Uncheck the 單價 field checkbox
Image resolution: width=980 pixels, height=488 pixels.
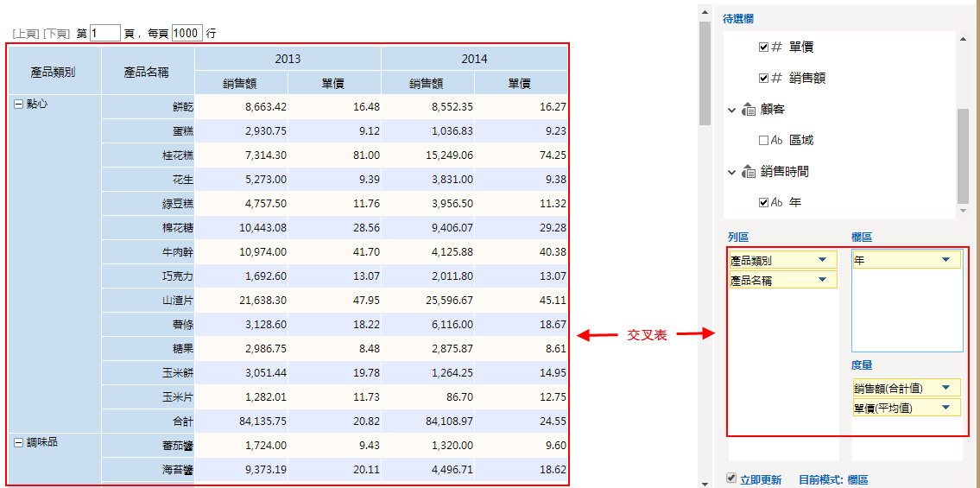[763, 47]
